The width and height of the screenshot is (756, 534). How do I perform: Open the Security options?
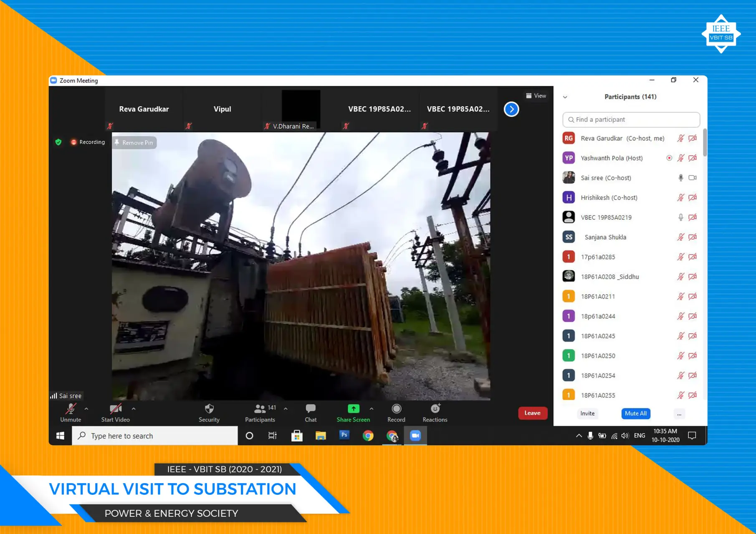209,413
